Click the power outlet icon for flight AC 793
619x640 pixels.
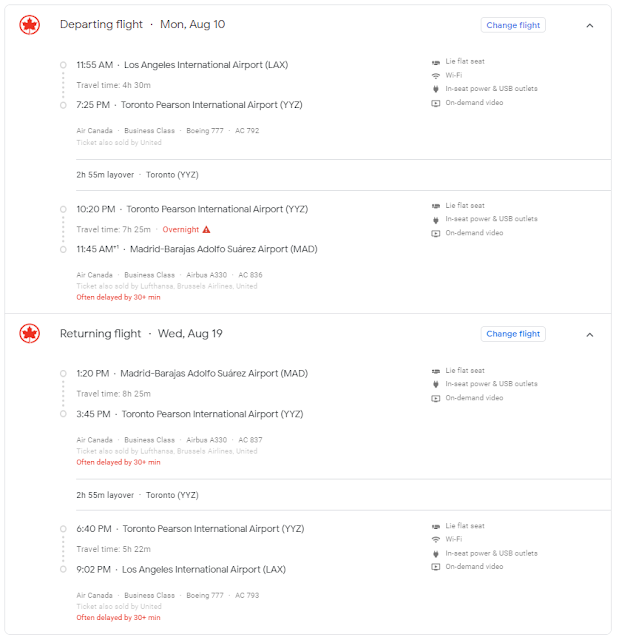pyautogui.click(x=436, y=553)
